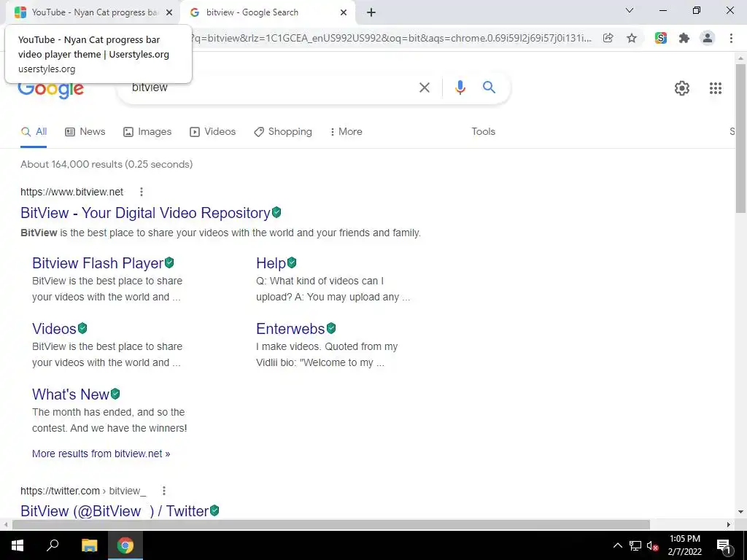Click the https://www.bitview.net URL text

pyautogui.click(x=72, y=192)
